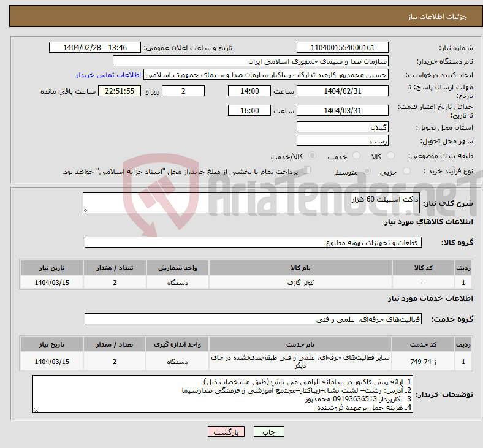Click the کد خدمت column header
This screenshot has height=448, width=483.
[424, 344]
